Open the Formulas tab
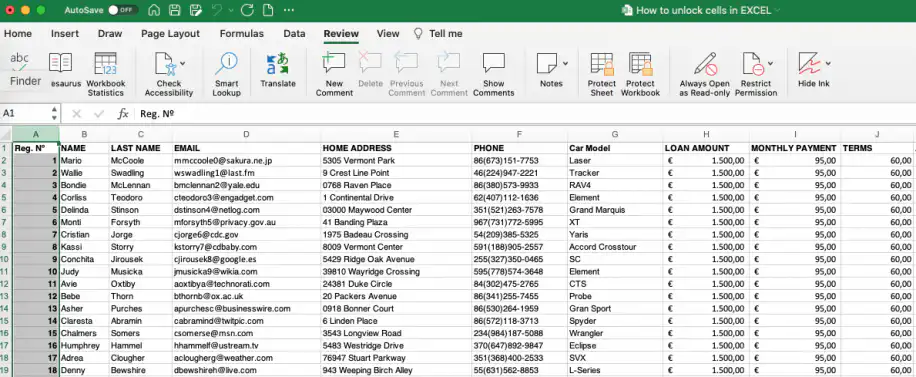The width and height of the screenshot is (916, 377). (x=242, y=34)
